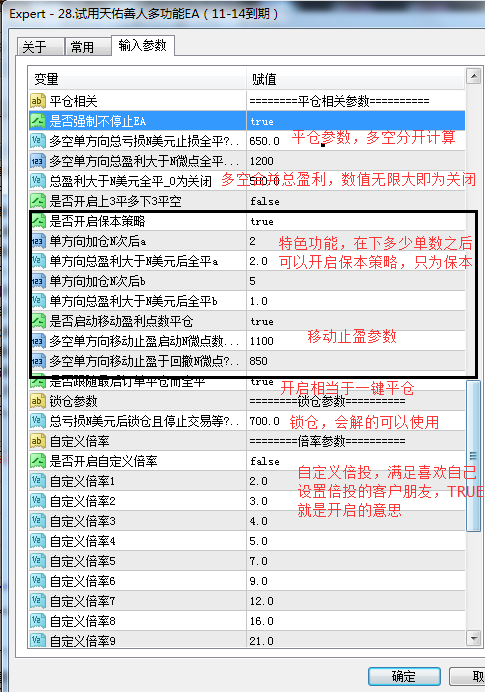485x692 pixels.
Task: Click the integer icon beside 单方向加仓N次后a
Action: tap(38, 241)
